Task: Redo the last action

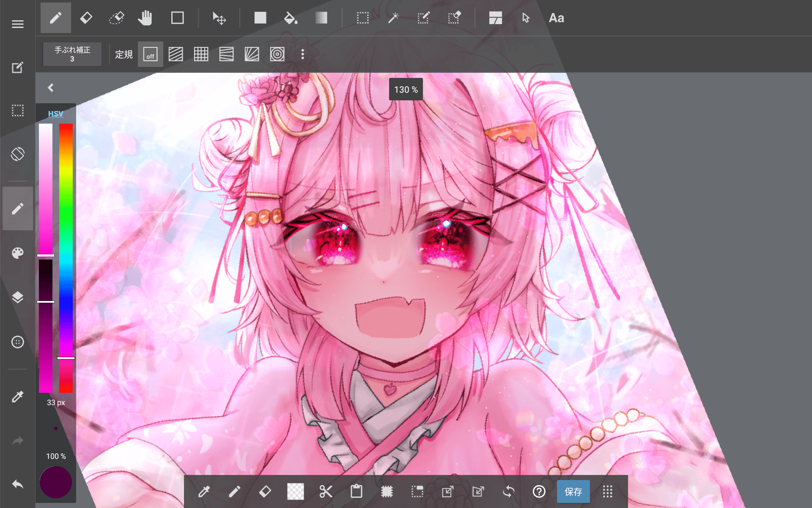Action: pos(17,441)
